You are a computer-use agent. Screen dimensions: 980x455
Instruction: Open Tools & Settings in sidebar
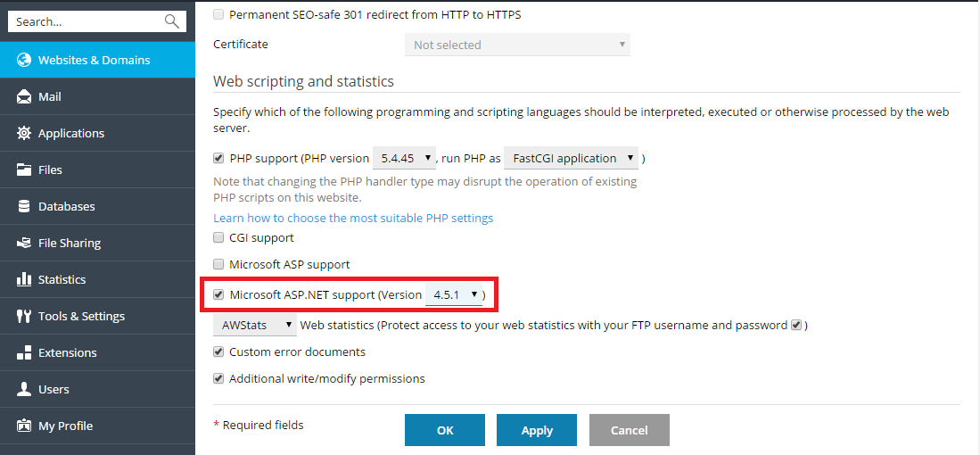tap(81, 316)
